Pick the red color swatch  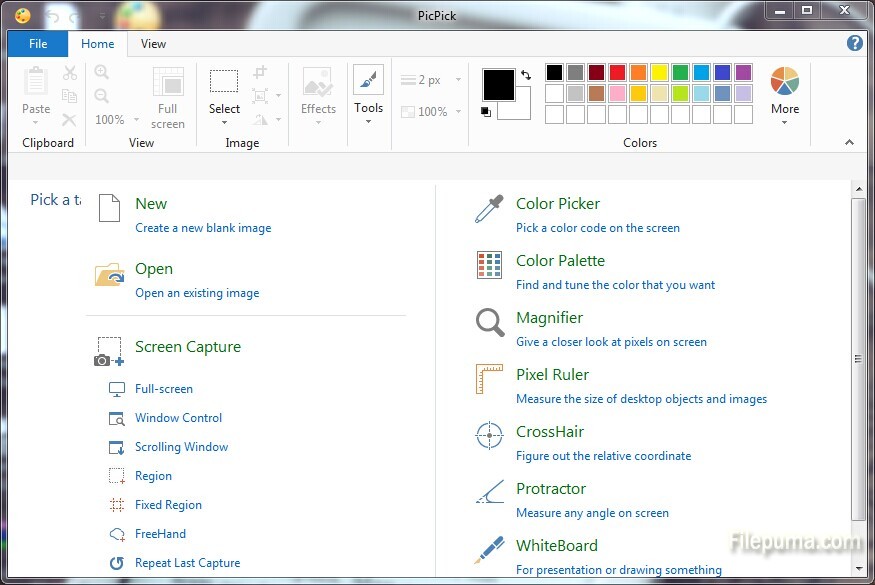pyautogui.click(x=617, y=72)
